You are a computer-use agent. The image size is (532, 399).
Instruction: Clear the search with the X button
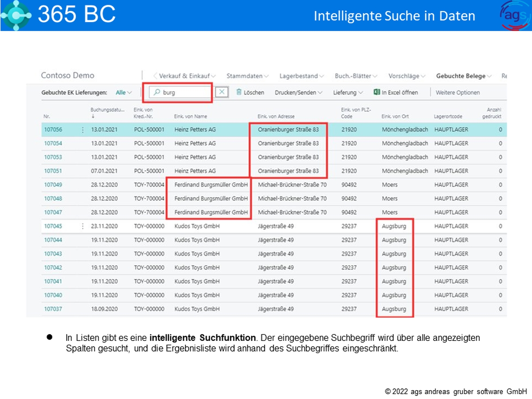[x=222, y=92]
